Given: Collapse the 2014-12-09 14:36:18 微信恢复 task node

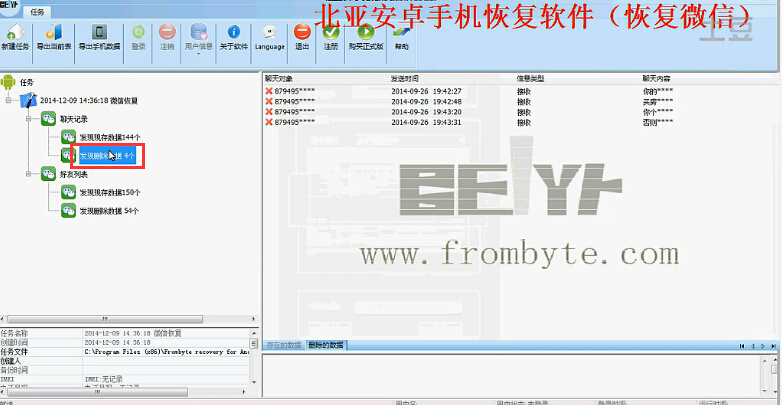Looking at the screenshot, I should click(x=8, y=101).
